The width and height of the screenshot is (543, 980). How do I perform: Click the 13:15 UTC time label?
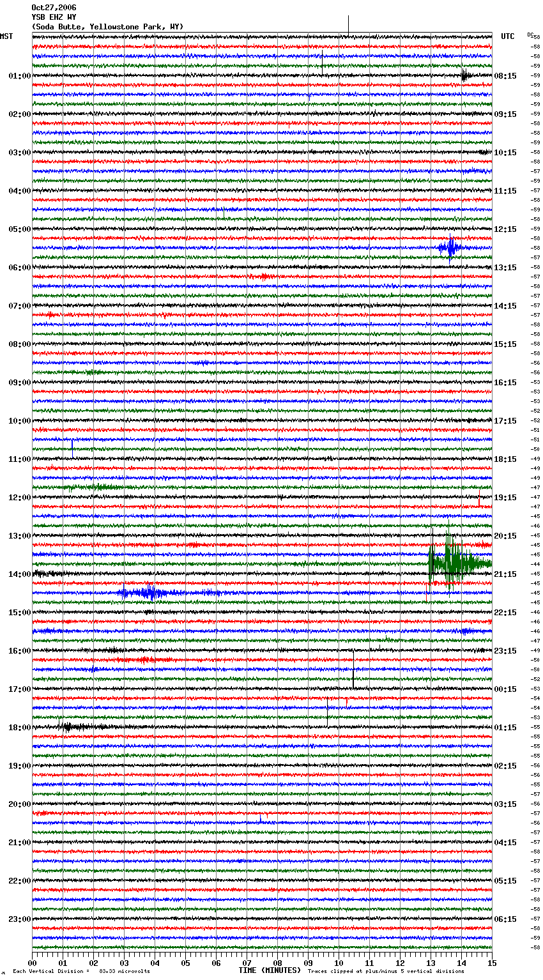[x=505, y=268]
